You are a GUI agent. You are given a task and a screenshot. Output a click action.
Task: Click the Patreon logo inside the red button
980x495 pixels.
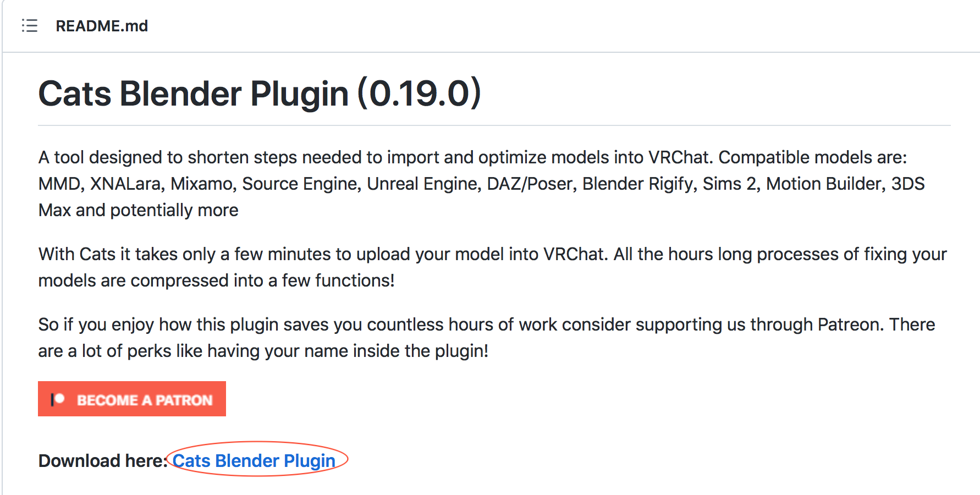[58, 399]
